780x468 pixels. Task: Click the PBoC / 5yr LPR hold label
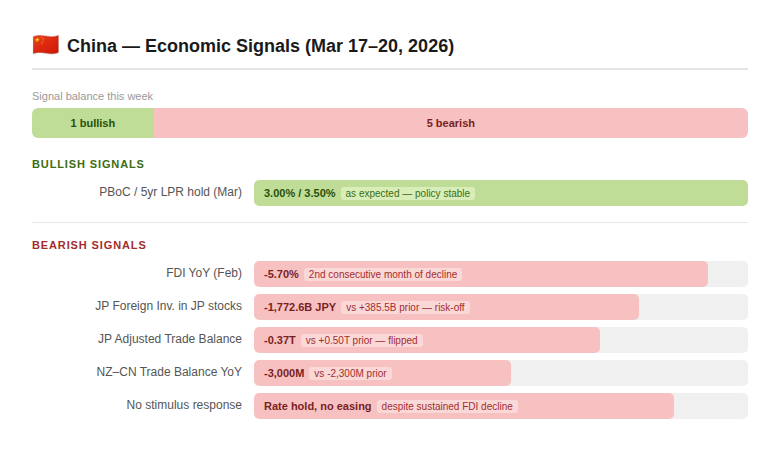(x=170, y=192)
